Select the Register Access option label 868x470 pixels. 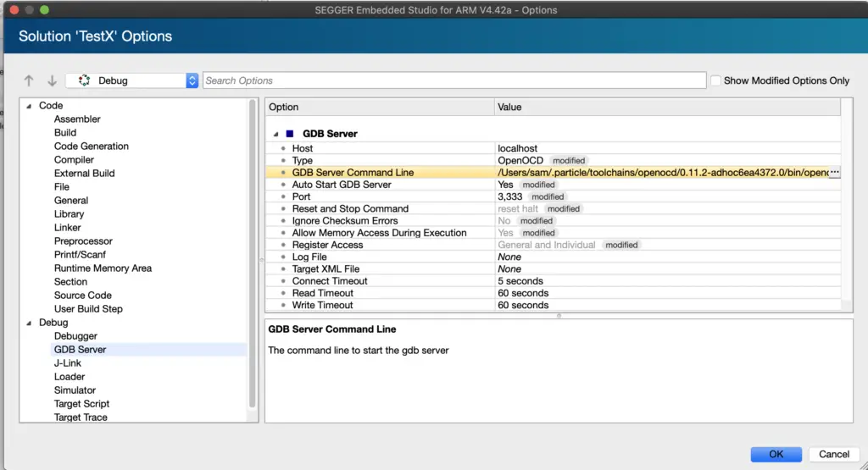(327, 245)
